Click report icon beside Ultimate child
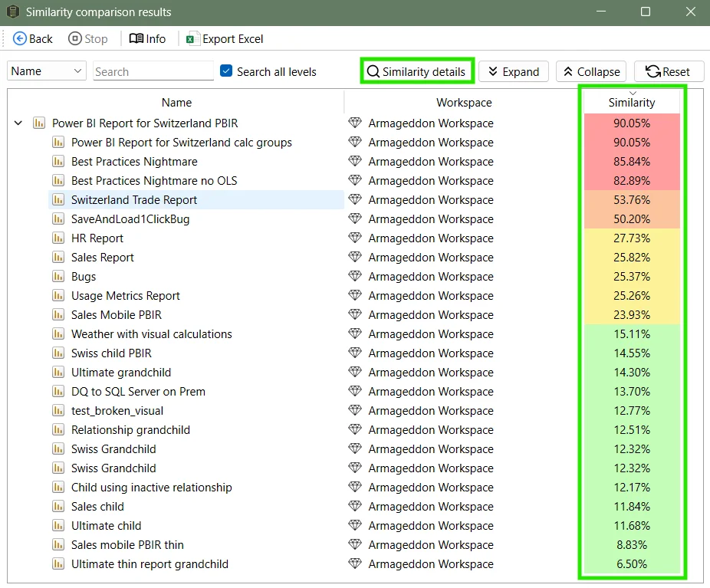 pyautogui.click(x=58, y=526)
